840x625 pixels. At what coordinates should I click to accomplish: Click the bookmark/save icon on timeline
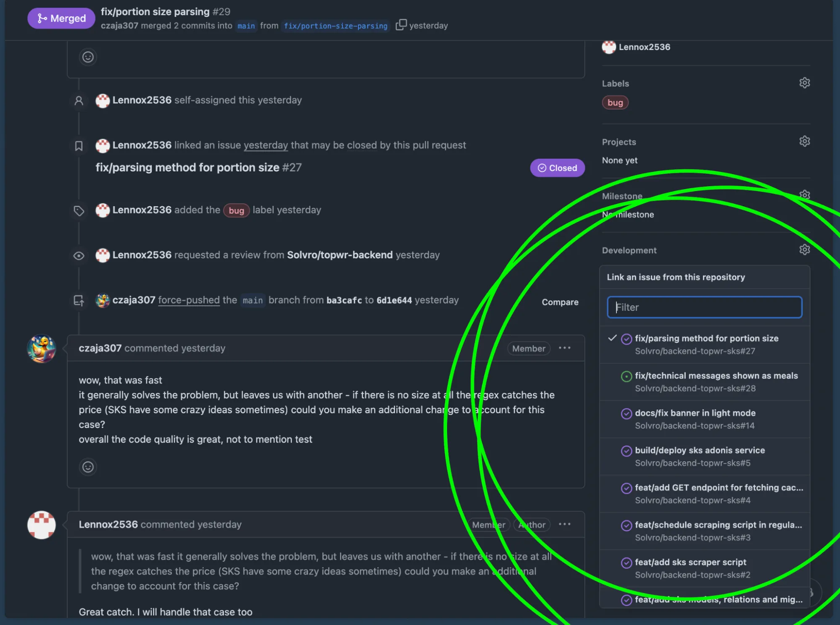tap(79, 145)
